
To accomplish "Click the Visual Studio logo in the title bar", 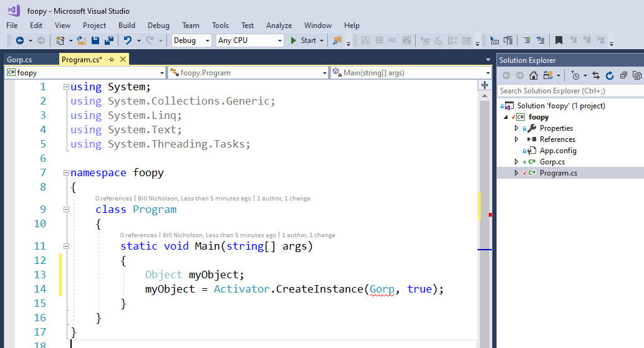I will (14, 11).
